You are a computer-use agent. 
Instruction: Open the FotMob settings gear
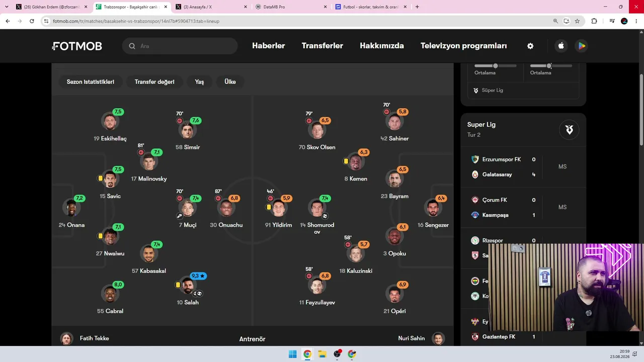pyautogui.click(x=530, y=46)
